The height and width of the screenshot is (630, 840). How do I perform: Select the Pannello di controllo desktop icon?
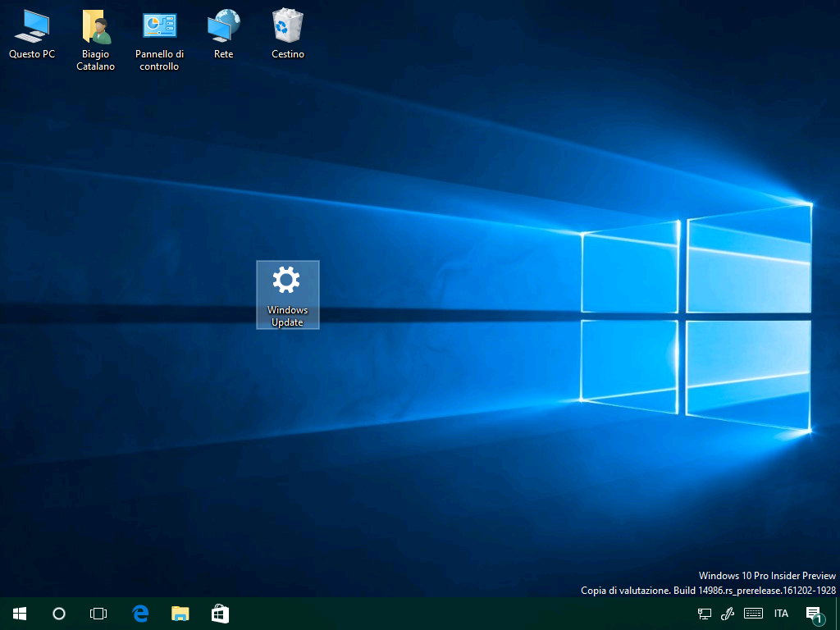point(160,40)
